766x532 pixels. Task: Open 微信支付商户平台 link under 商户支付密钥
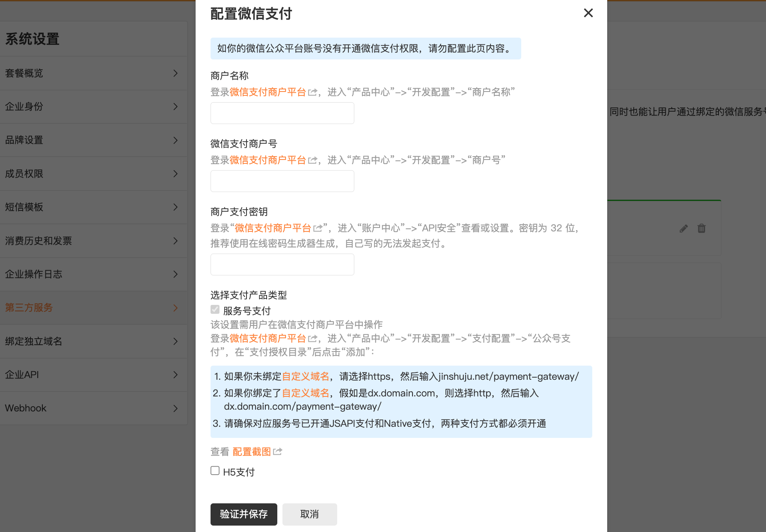pyautogui.click(x=273, y=228)
